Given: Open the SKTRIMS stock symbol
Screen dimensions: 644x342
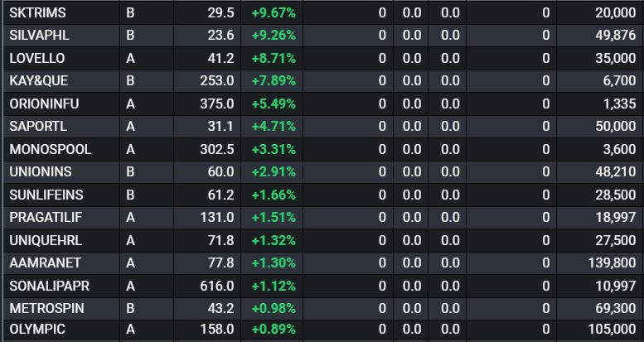Looking at the screenshot, I should pyautogui.click(x=38, y=13).
